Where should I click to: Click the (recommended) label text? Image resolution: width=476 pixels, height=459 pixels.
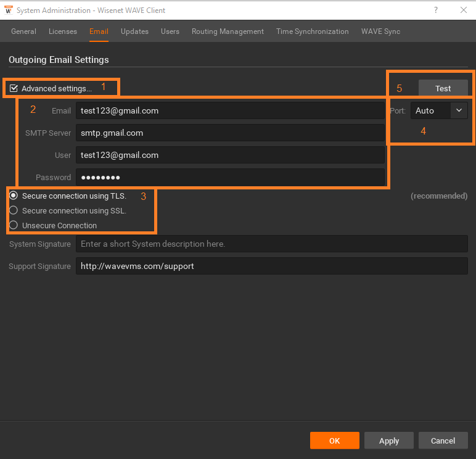(x=439, y=196)
